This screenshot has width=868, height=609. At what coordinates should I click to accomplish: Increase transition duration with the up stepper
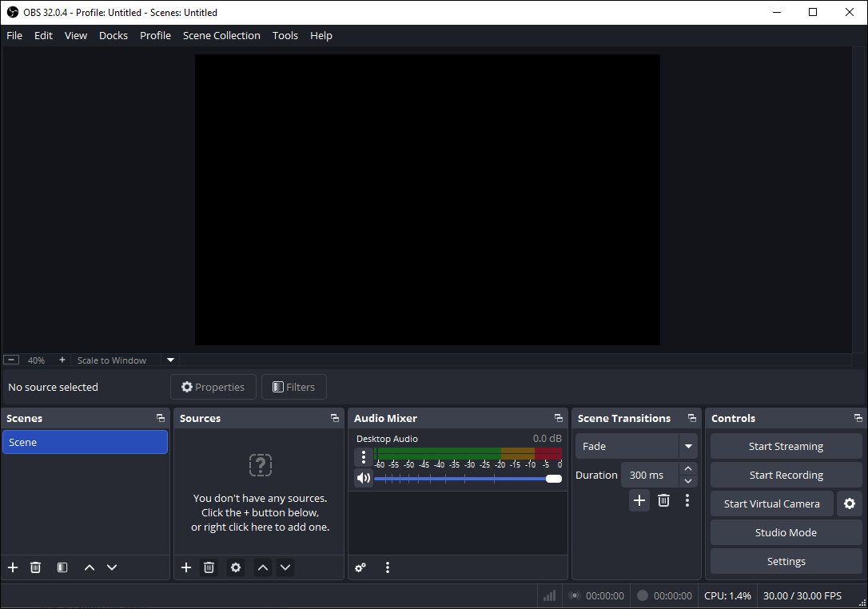point(688,469)
